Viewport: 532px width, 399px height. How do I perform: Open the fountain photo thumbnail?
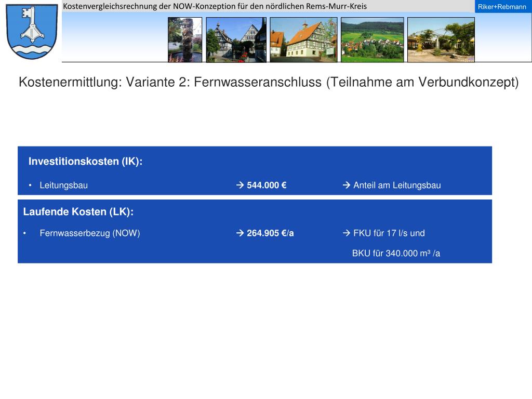click(185, 39)
